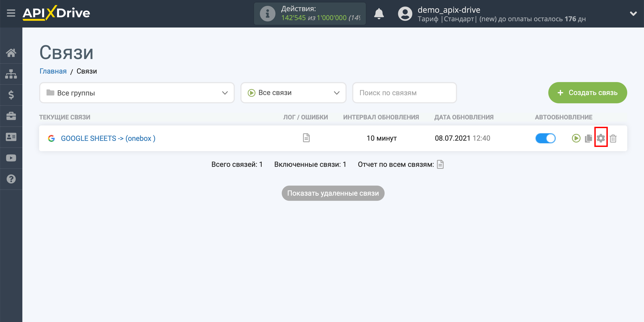Click the 'ЛОГ / ОШИБКИ' column header
Image resolution: width=644 pixels, height=322 pixels.
point(305,117)
